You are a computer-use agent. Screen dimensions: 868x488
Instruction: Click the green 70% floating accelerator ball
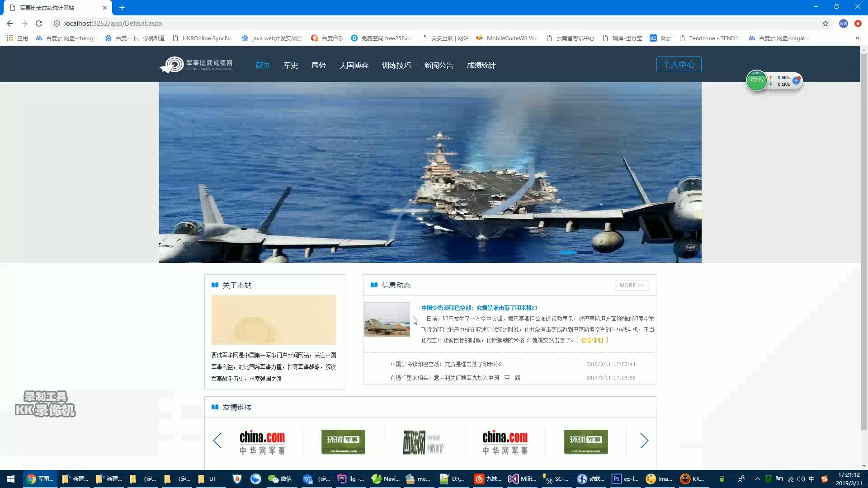click(756, 80)
